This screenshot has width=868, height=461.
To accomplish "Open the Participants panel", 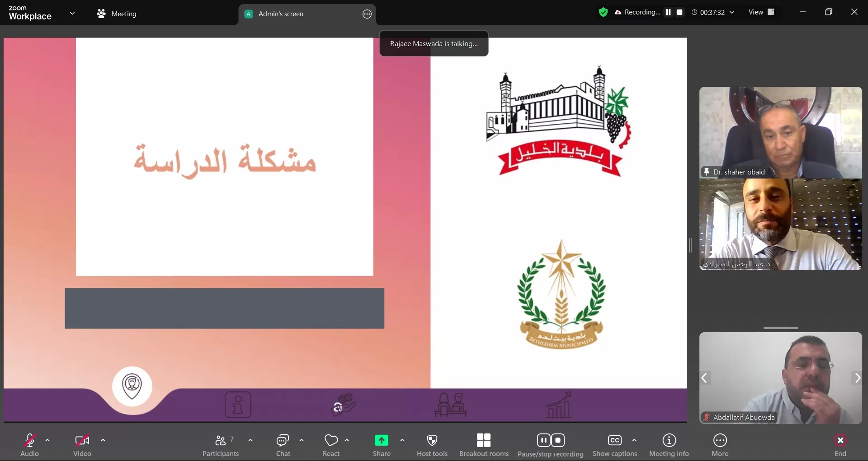I will click(x=221, y=445).
